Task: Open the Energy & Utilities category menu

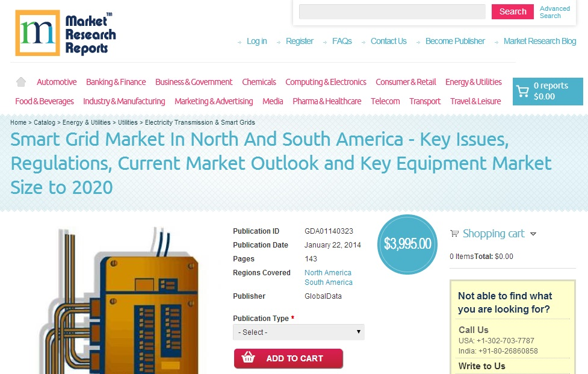Action: pos(473,82)
